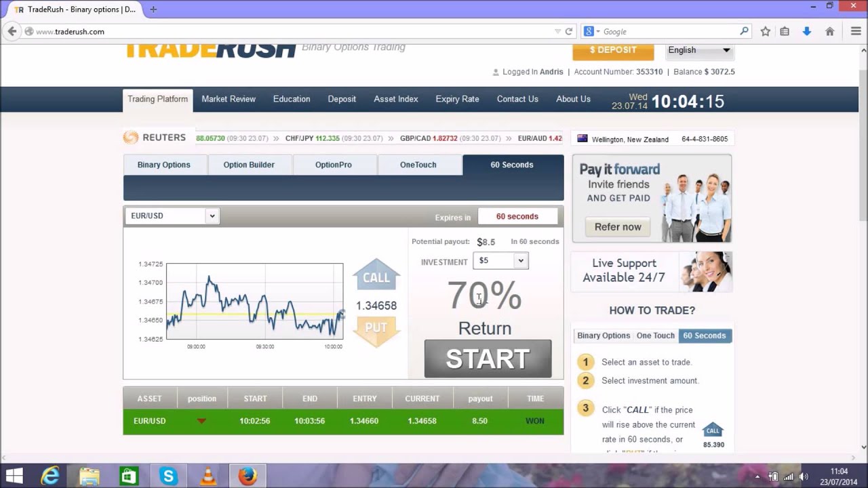Click the CALL up arrow
Screen dimensions: 868x488
[376, 274]
